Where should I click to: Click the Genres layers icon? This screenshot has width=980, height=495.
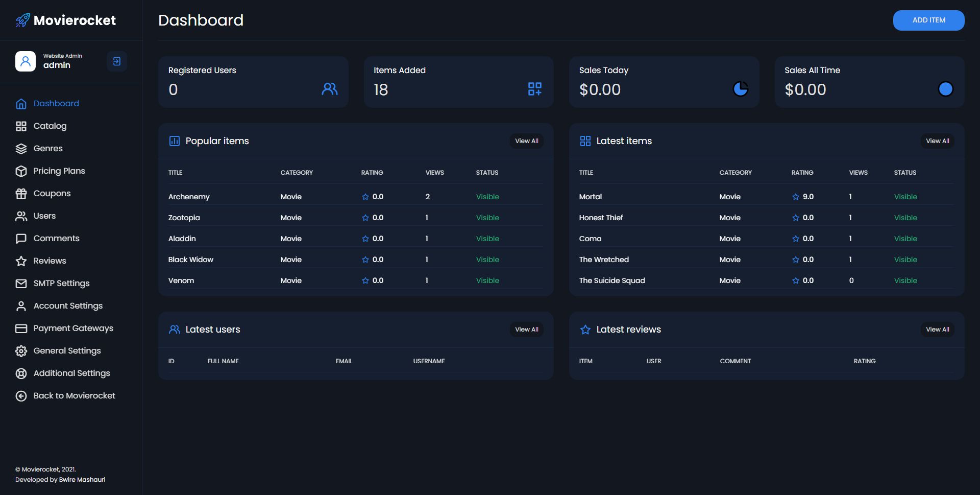(x=21, y=149)
